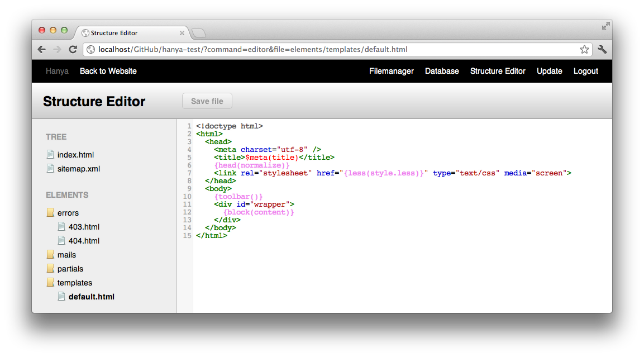The height and width of the screenshot is (357, 644).
Task: Click the Logout link
Action: point(585,71)
